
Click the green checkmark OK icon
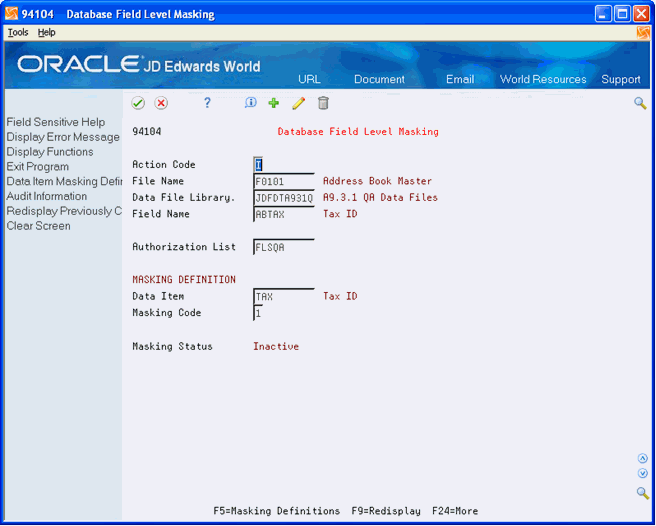[138, 103]
